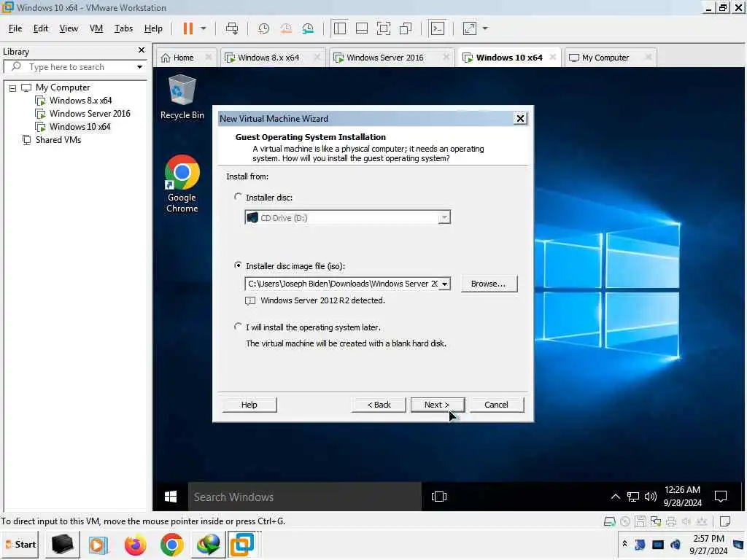Switch to the My Computer tab

[605, 58]
